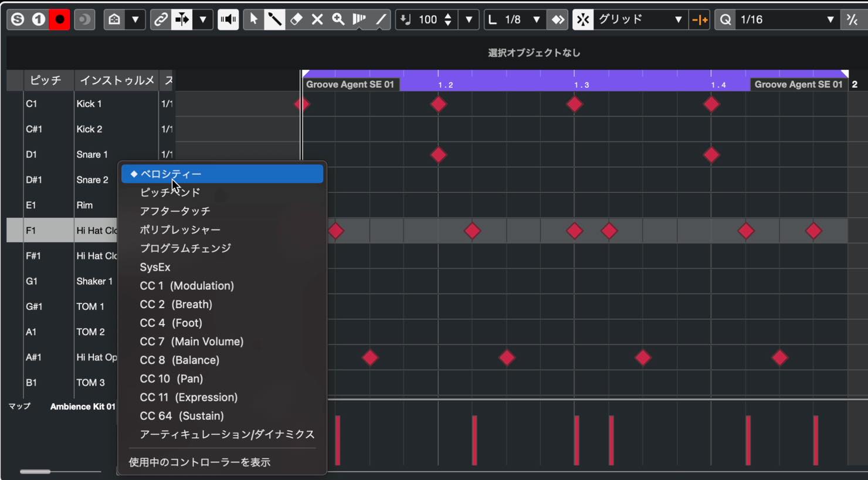Viewport: 868px width, 480px height.
Task: Open the dropdown beside the house icon
Action: point(135,19)
